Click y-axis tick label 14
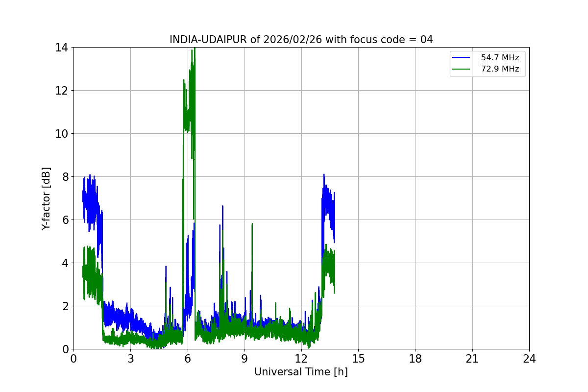Screen dimensions: 588x392 point(62,48)
